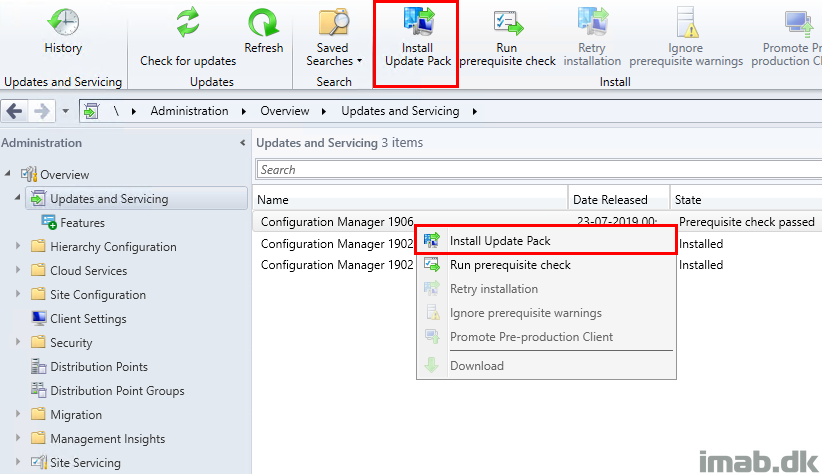Click Overview in the breadcrumb
The width and height of the screenshot is (822, 474).
click(x=285, y=111)
